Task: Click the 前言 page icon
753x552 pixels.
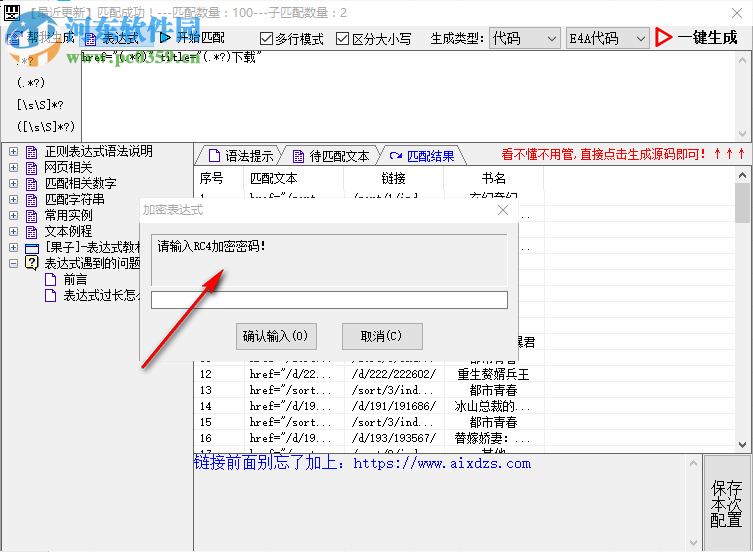Action: click(50, 280)
